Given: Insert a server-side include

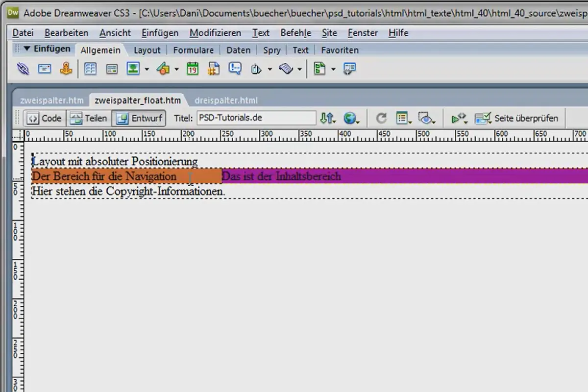Looking at the screenshot, I should (x=214, y=69).
